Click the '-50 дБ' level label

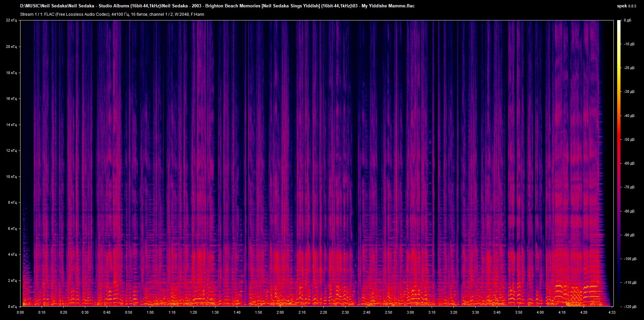[x=629, y=140]
